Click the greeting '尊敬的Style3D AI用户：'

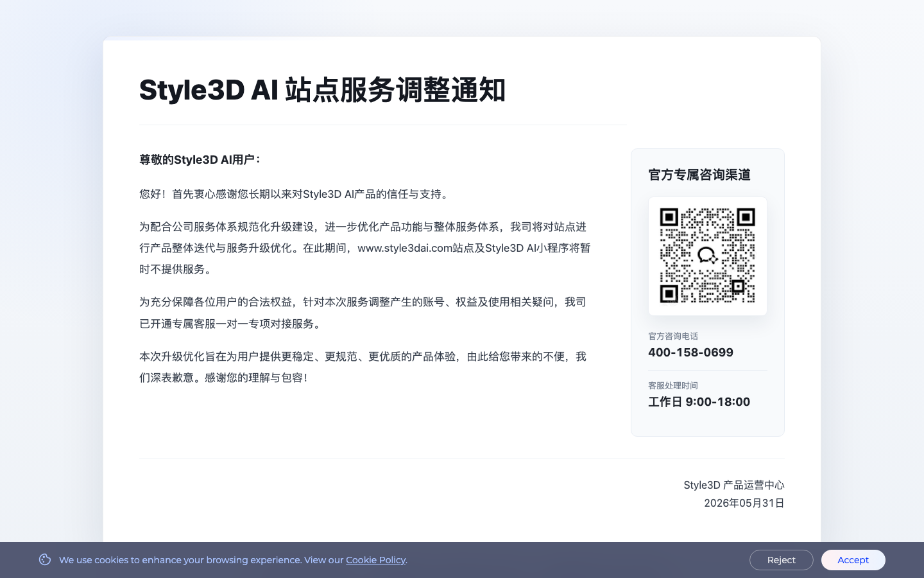201,159
